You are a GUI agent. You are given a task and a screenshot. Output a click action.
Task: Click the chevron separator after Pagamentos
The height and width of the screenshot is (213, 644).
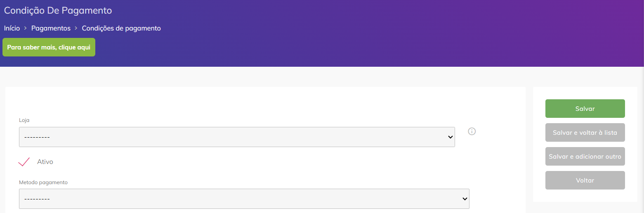(76, 28)
